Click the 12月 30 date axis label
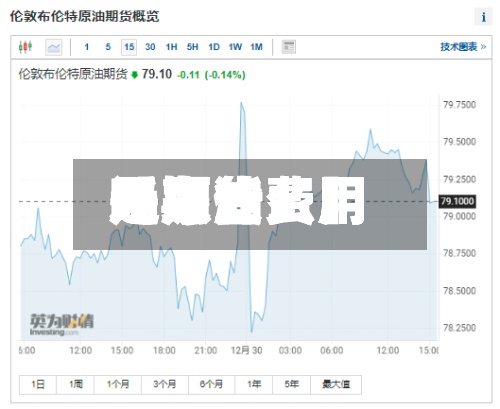Image resolution: width=500 pixels, height=409 pixels. 247,350
